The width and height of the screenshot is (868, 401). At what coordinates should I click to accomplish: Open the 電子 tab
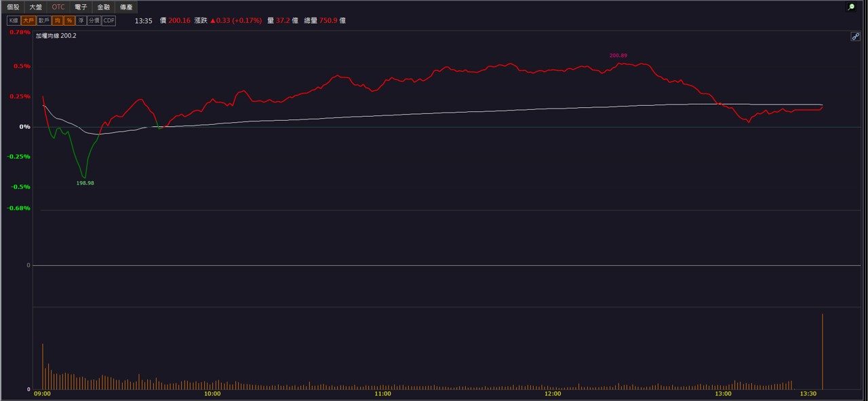pyautogui.click(x=81, y=7)
